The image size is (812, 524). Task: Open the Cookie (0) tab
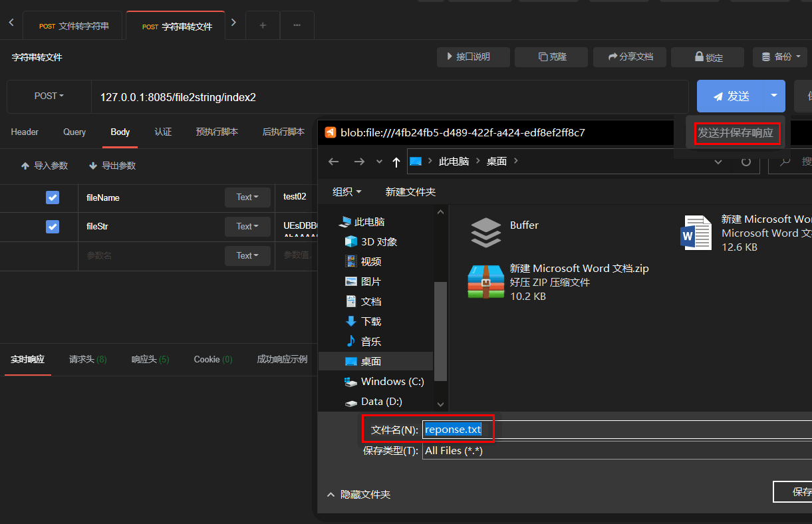(x=213, y=360)
